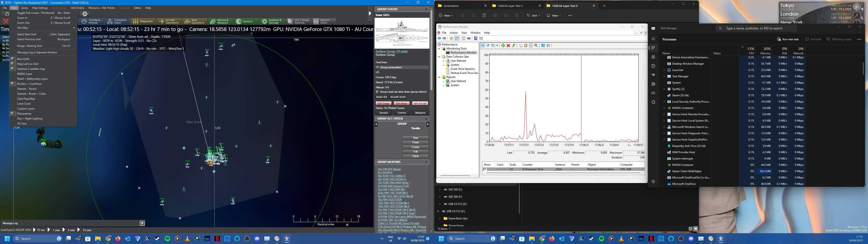Open the Map Settings menu

pyautogui.click(x=40, y=8)
